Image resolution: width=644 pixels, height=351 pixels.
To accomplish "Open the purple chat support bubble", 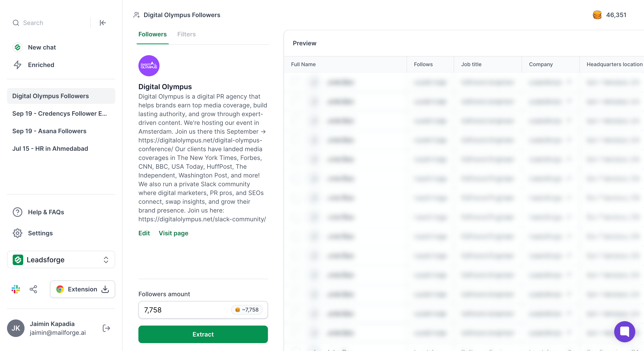I will coord(624,331).
